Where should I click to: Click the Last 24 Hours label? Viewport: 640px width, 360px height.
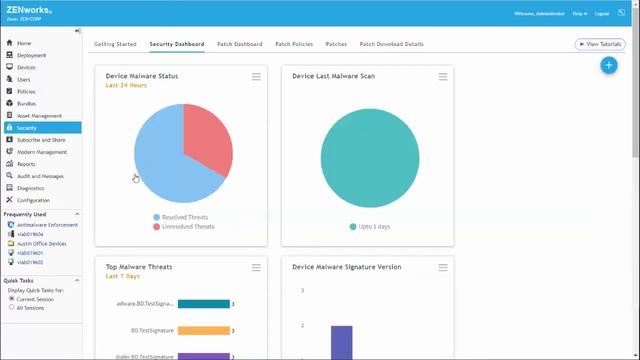pos(126,85)
